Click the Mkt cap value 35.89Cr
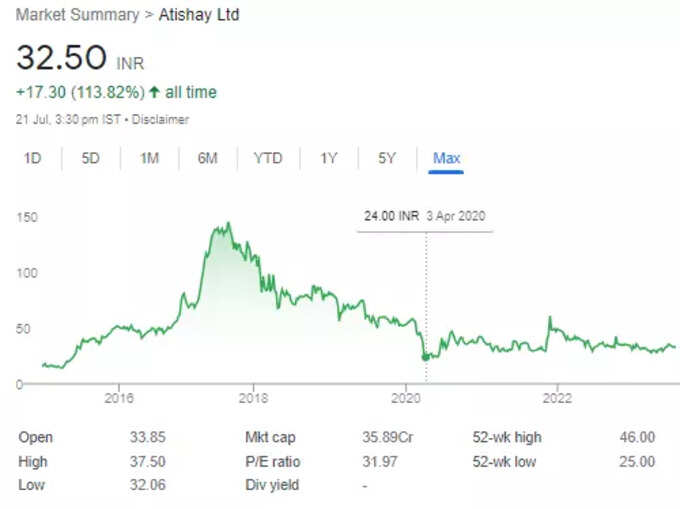 pyautogui.click(x=388, y=437)
